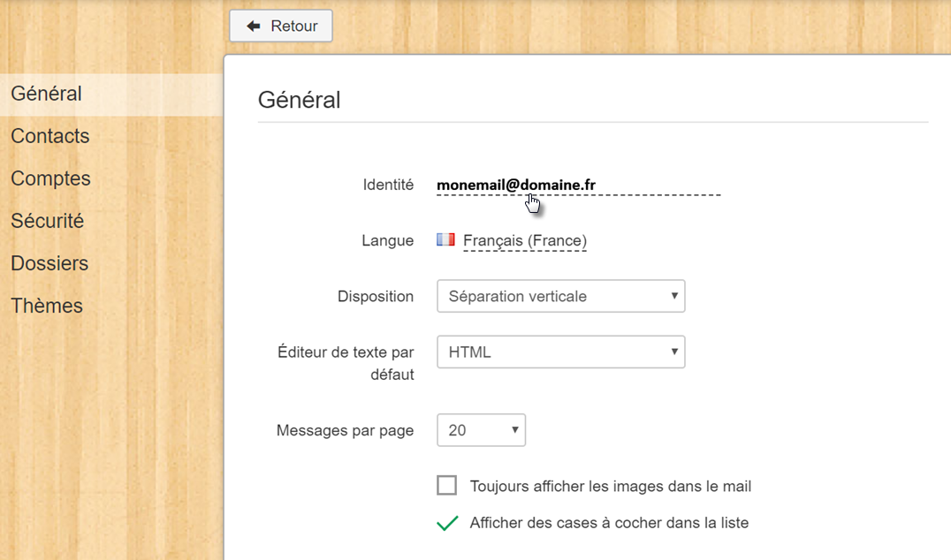Click the 'Français (France)' language link

click(x=524, y=240)
